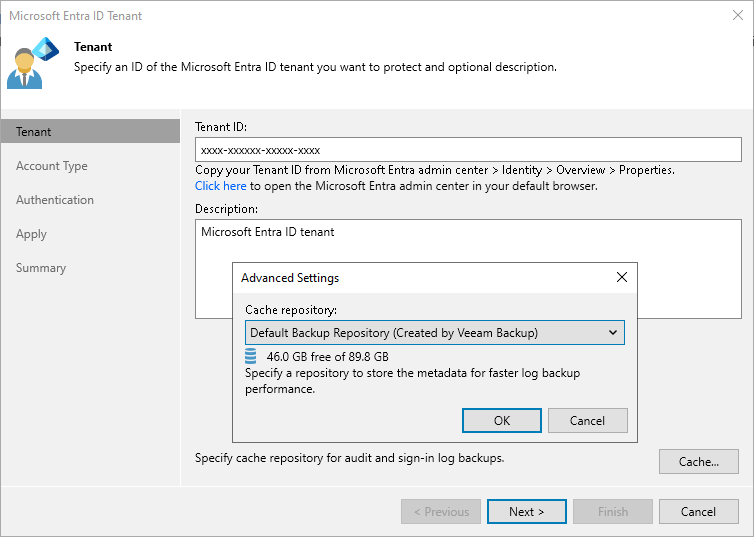This screenshot has width=754, height=537.
Task: Go to the Account Type step
Action: point(51,166)
